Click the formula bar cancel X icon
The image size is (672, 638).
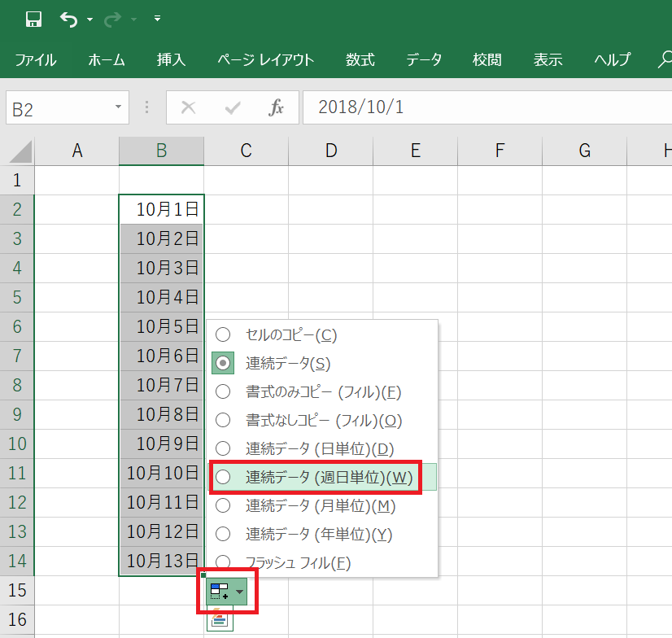[x=189, y=107]
